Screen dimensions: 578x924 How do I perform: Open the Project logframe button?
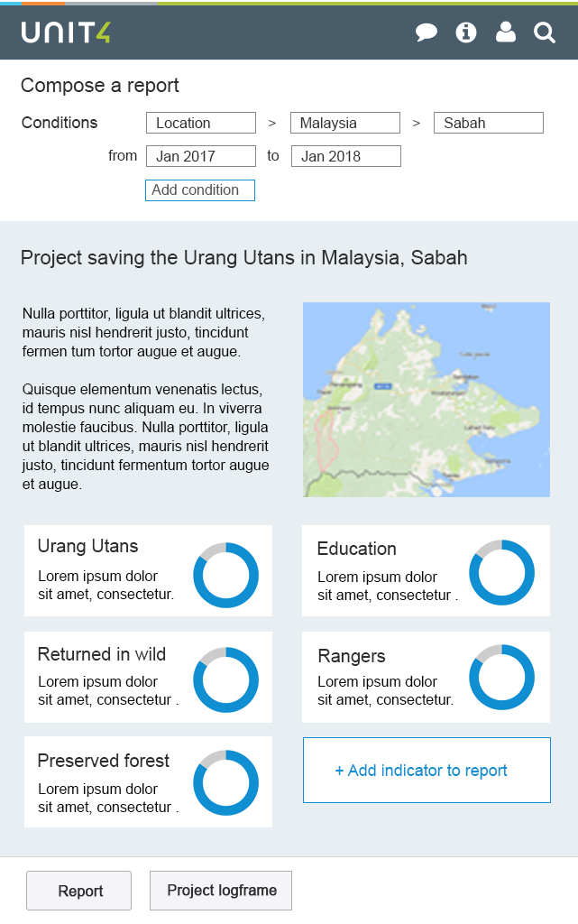pyautogui.click(x=221, y=891)
